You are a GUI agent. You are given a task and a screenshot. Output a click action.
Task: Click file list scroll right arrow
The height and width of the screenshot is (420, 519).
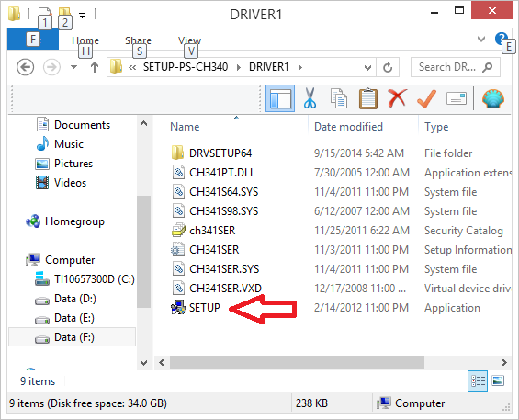coord(503,362)
